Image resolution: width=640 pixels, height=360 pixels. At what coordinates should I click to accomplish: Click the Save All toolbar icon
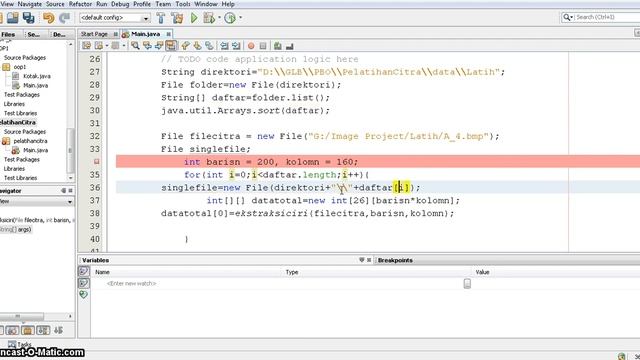click(29, 18)
